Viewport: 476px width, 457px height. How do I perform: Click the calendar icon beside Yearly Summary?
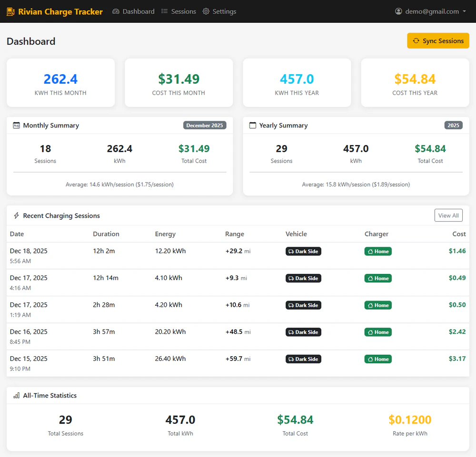point(253,126)
